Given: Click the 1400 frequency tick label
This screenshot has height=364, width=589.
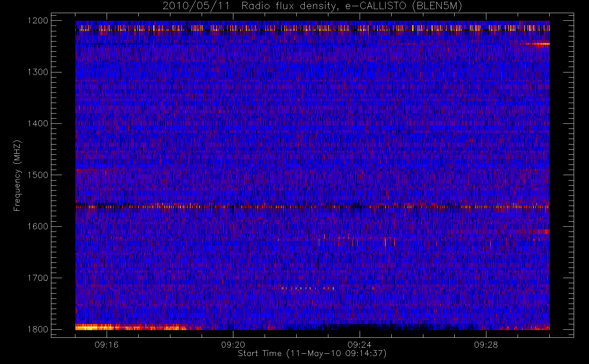Looking at the screenshot, I should point(38,123).
